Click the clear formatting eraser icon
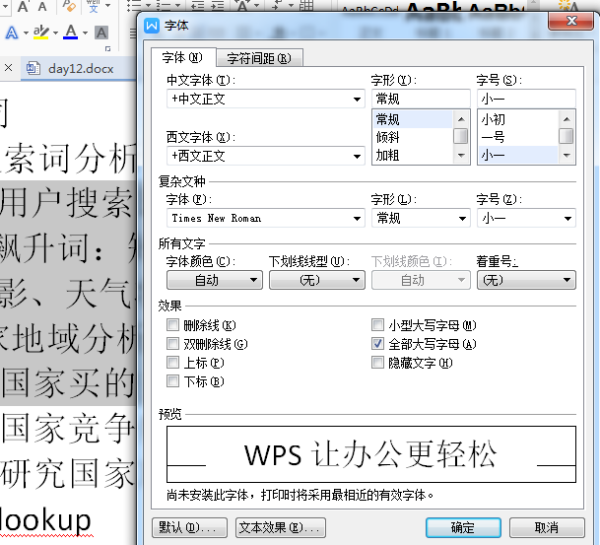 [69, 6]
